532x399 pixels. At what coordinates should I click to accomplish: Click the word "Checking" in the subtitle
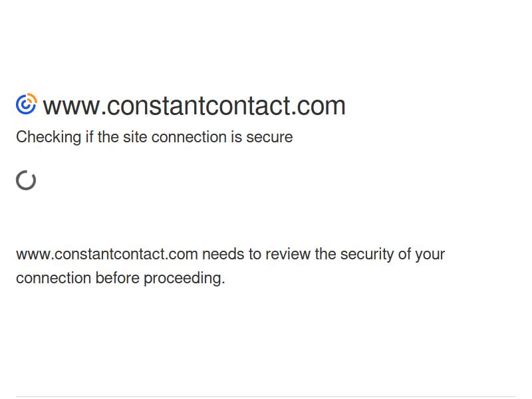49,138
